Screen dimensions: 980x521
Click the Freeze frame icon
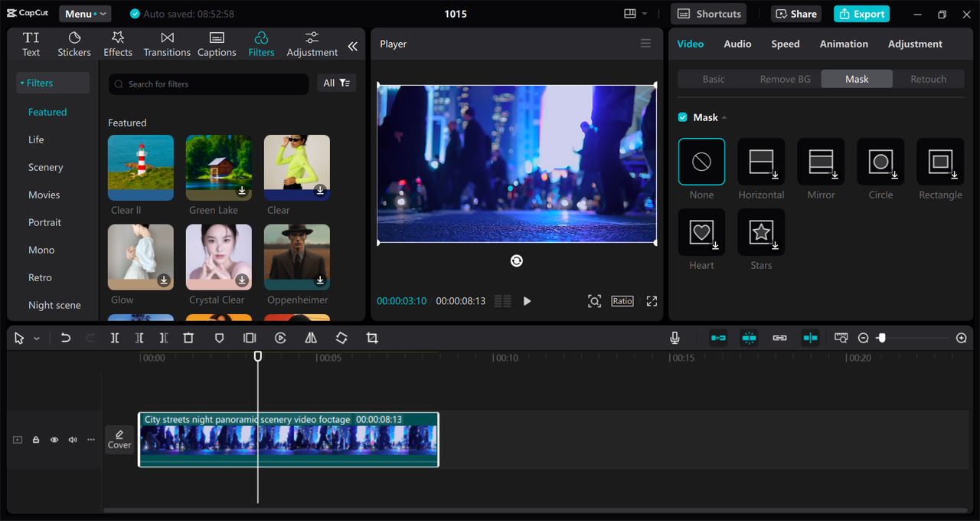[250, 338]
